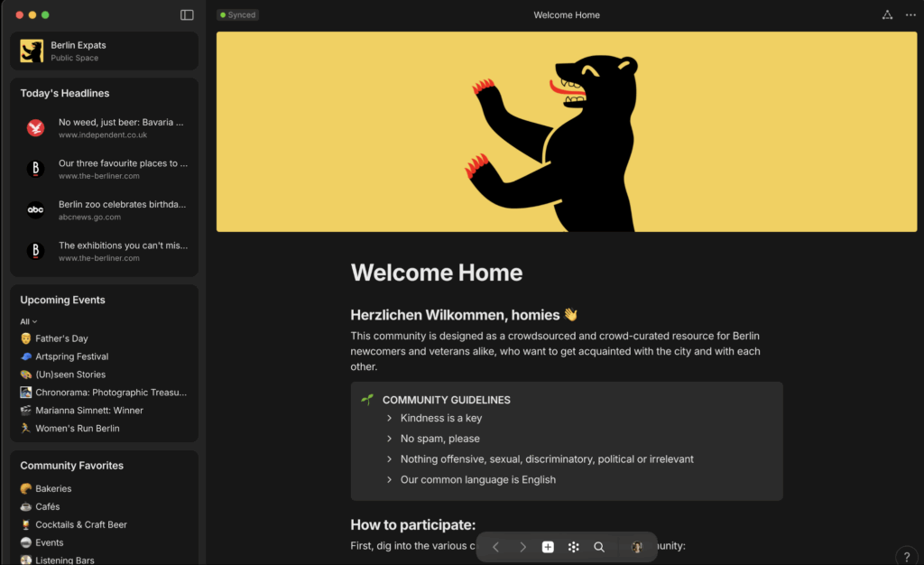
Task: Click the help question mark button
Action: pos(907,556)
